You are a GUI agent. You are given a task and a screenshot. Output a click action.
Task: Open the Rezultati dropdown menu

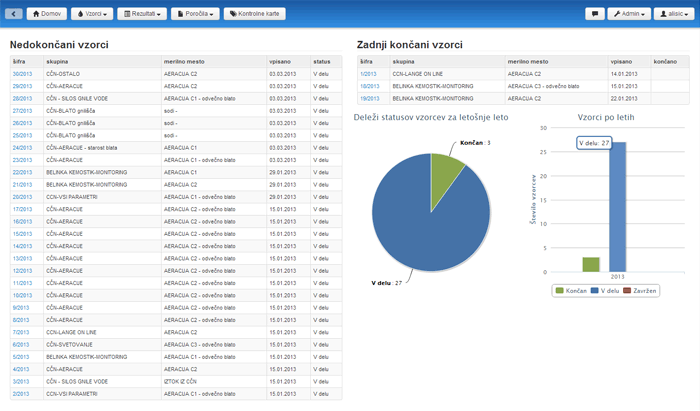(x=143, y=14)
